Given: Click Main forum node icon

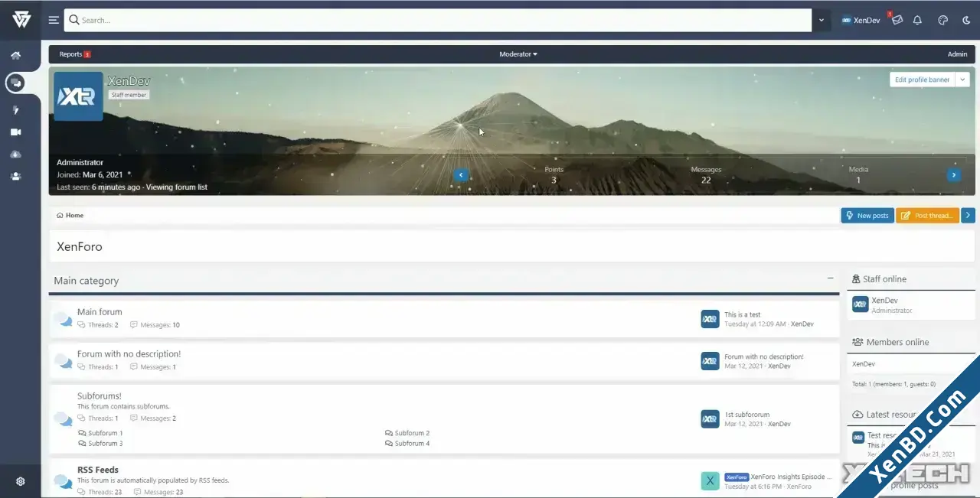Looking at the screenshot, I should point(63,320).
